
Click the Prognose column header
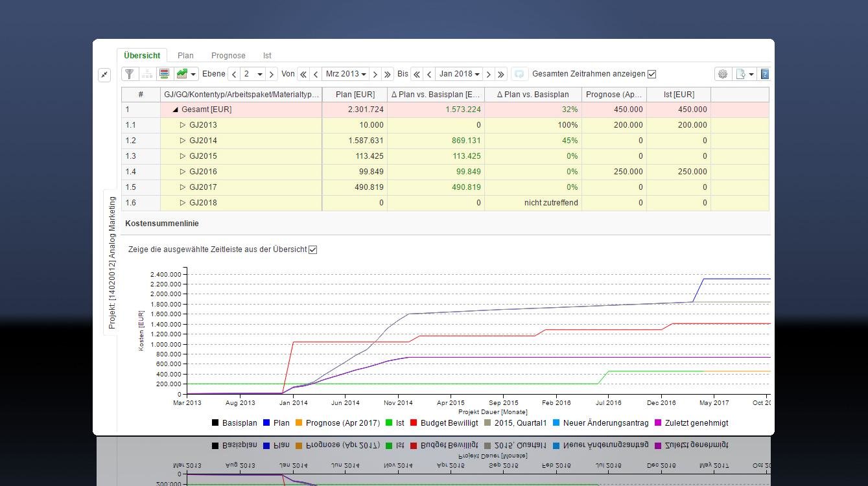[x=614, y=95]
